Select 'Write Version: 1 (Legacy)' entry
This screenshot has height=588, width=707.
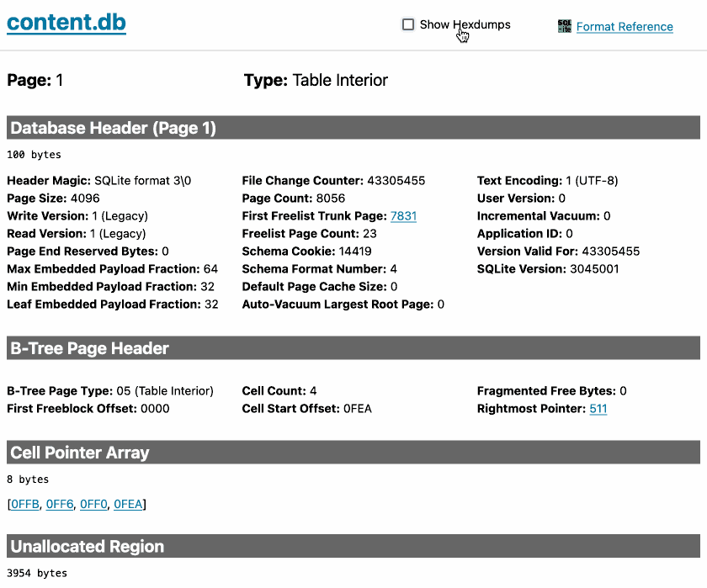tap(77, 216)
